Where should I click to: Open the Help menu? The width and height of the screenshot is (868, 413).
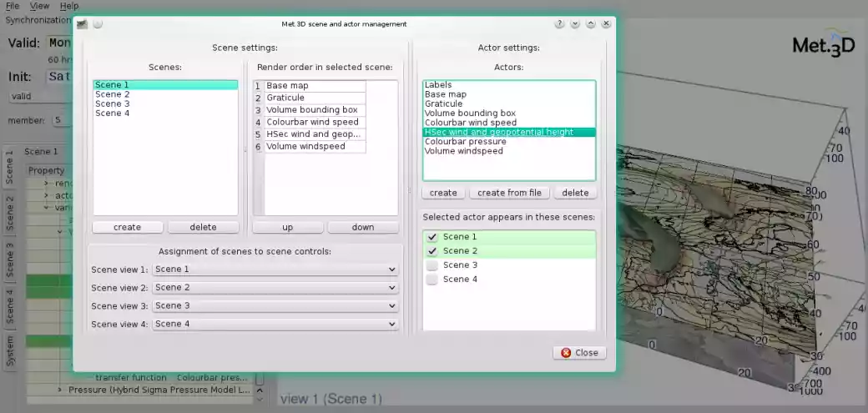tap(69, 6)
